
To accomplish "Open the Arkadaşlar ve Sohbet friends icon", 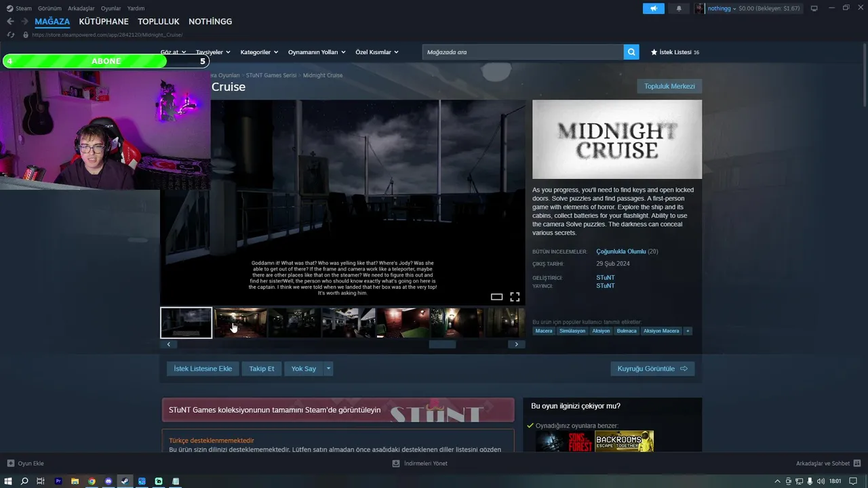I will click(x=857, y=464).
